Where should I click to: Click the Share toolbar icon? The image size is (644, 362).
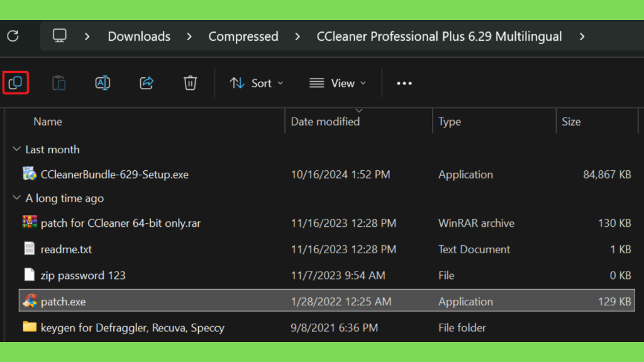(146, 83)
